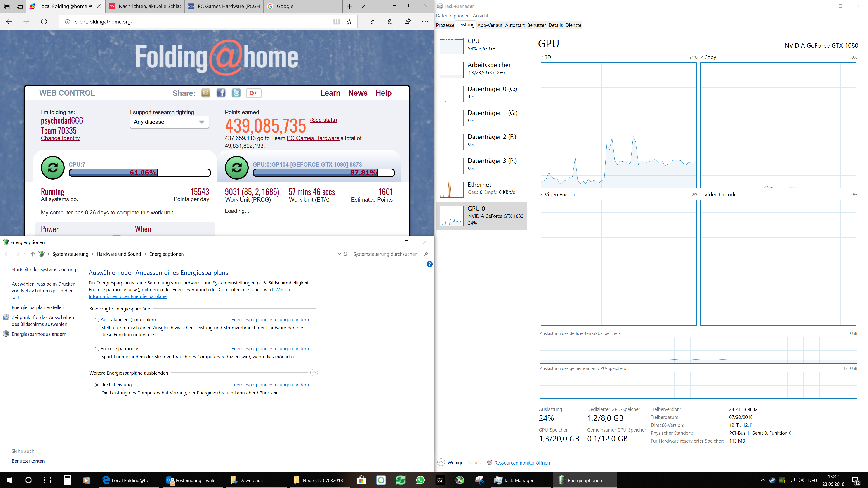Screen dimensions: 868x488
Task: Open Energieoptionen help icon
Action: coord(429,264)
